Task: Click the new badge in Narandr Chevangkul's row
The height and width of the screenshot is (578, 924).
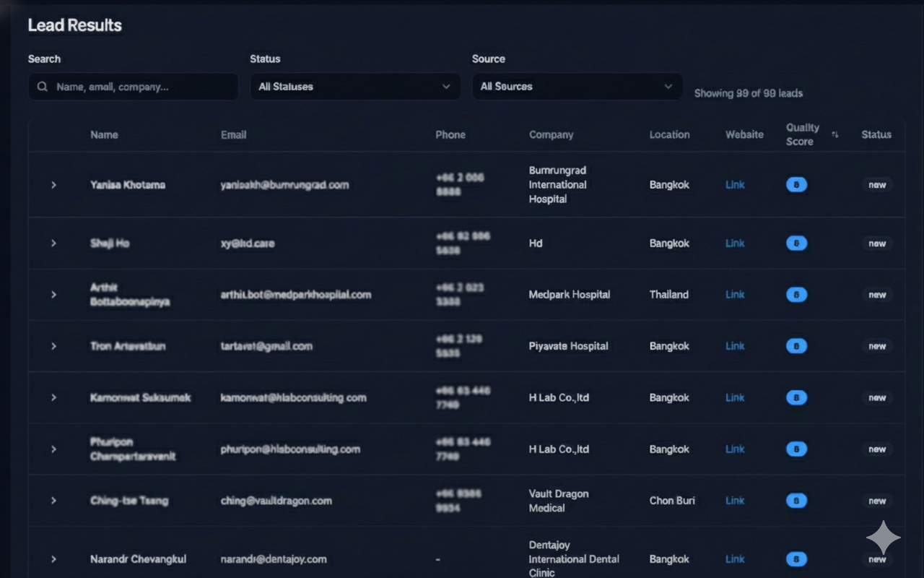Action: click(876, 559)
